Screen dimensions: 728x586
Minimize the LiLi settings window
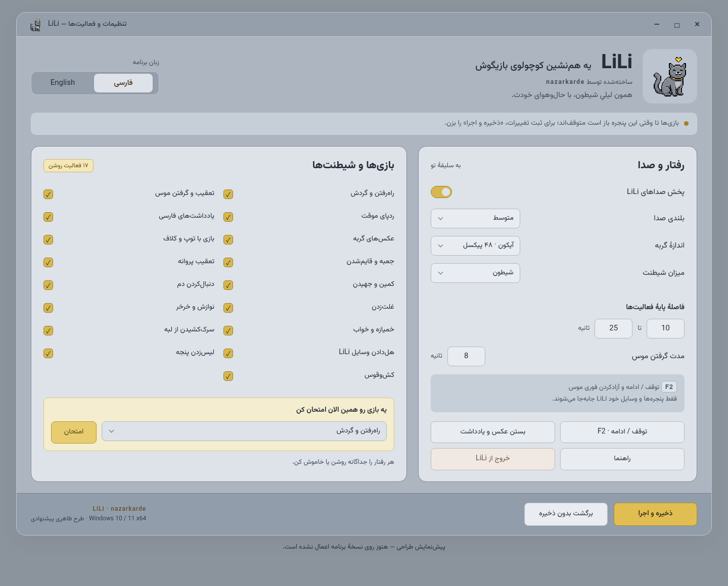pos(657,24)
